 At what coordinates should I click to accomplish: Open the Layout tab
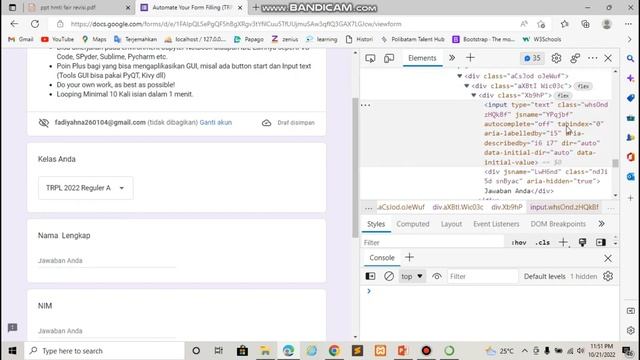451,224
